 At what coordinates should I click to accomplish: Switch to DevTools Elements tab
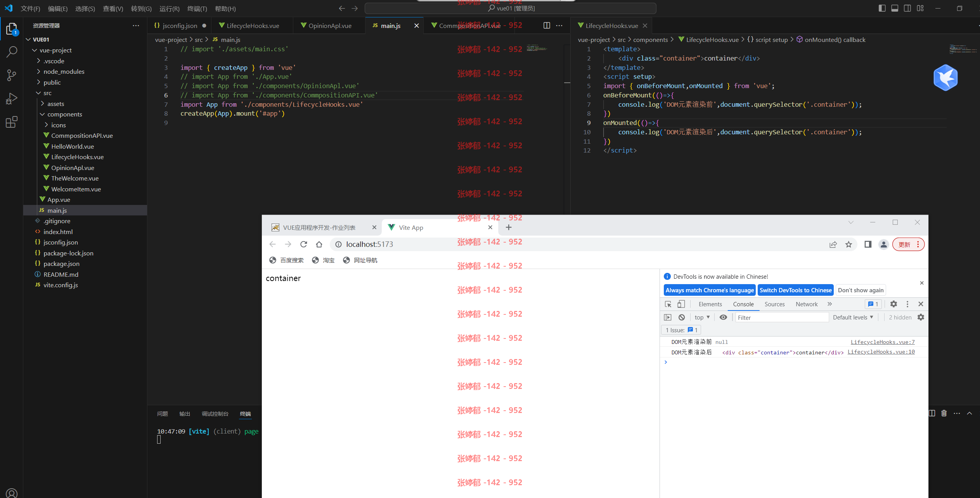pyautogui.click(x=710, y=304)
